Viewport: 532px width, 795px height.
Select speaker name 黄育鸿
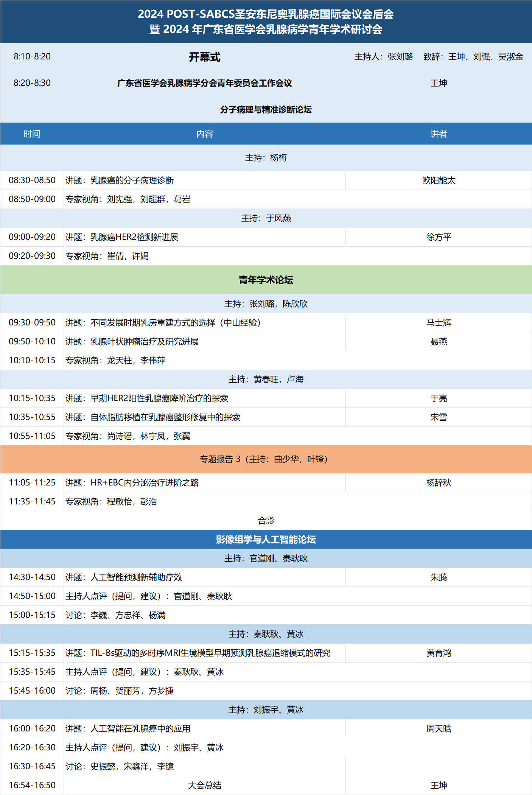click(439, 653)
